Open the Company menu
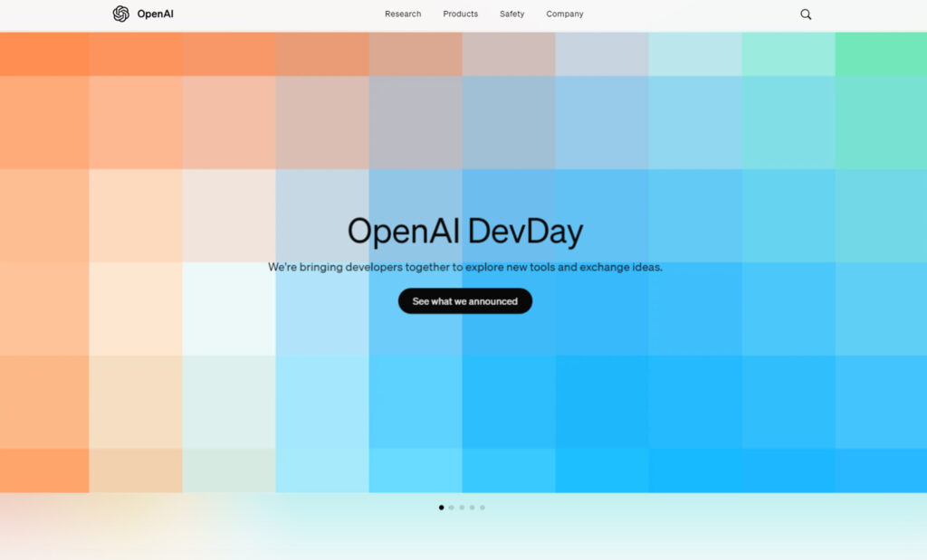927x560 pixels. 565,14
